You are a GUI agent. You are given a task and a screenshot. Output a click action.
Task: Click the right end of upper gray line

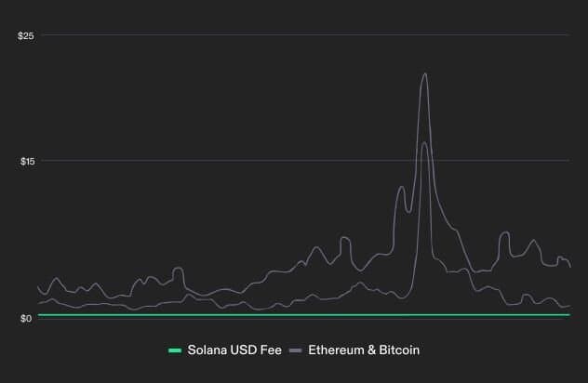click(568, 267)
